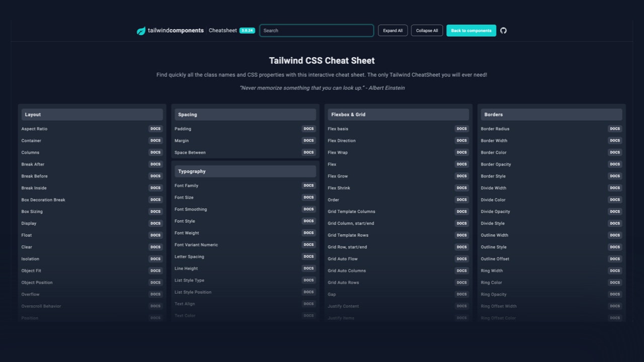The image size is (644, 362).
Task: Select the Outline Offset row text
Action: 495,259
